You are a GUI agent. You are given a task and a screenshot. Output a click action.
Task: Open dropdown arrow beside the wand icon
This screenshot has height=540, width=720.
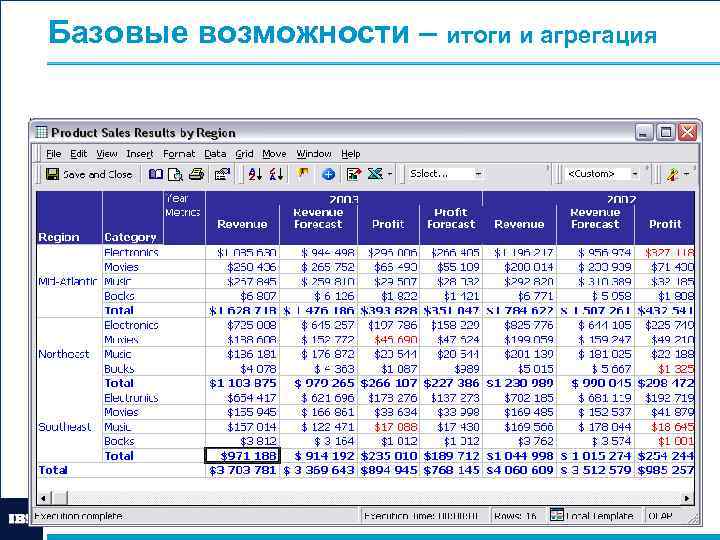click(686, 174)
